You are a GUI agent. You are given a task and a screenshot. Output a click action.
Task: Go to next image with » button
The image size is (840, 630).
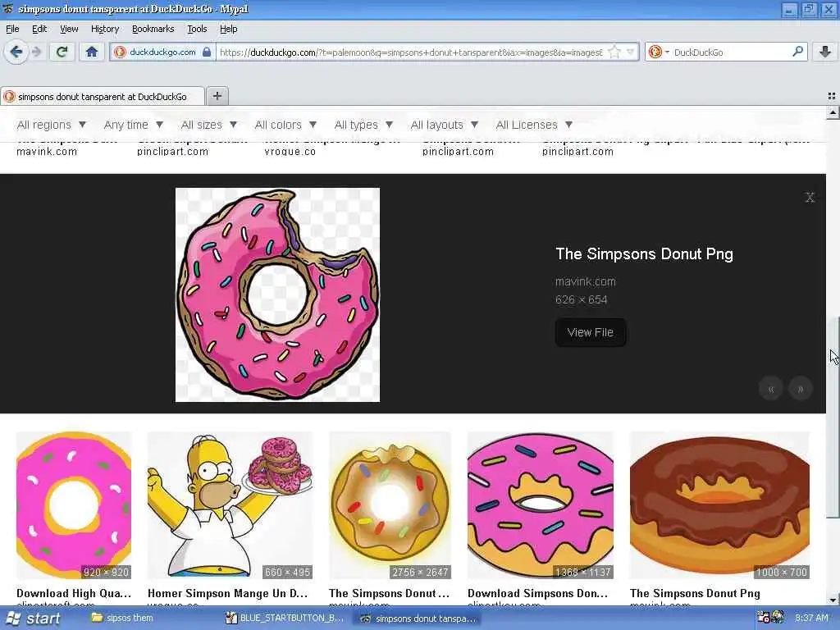click(x=801, y=389)
